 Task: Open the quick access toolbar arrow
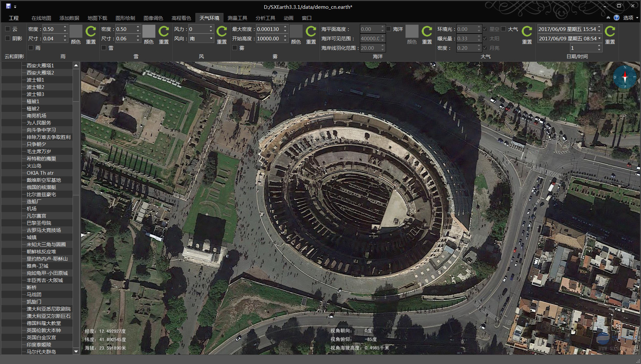15,7
